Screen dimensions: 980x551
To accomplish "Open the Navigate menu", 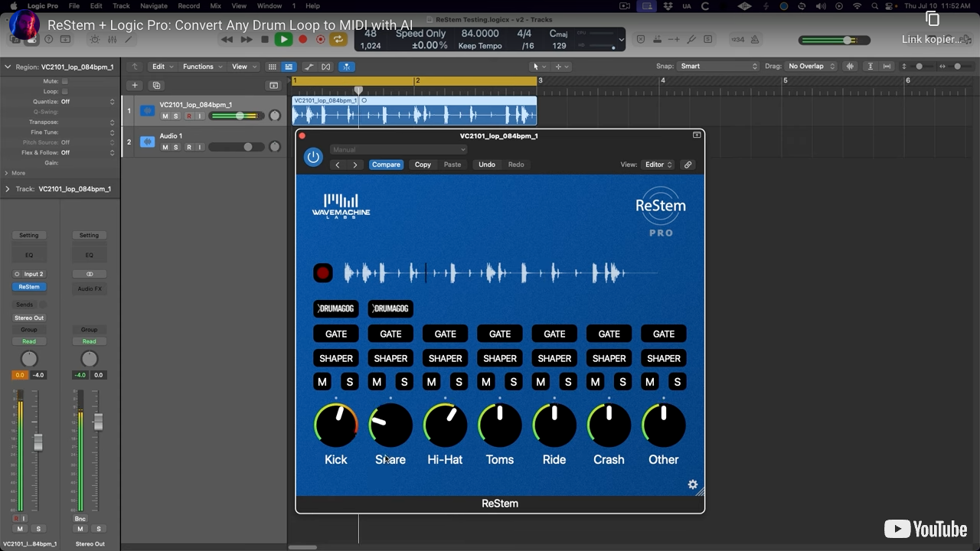I will pos(153,6).
